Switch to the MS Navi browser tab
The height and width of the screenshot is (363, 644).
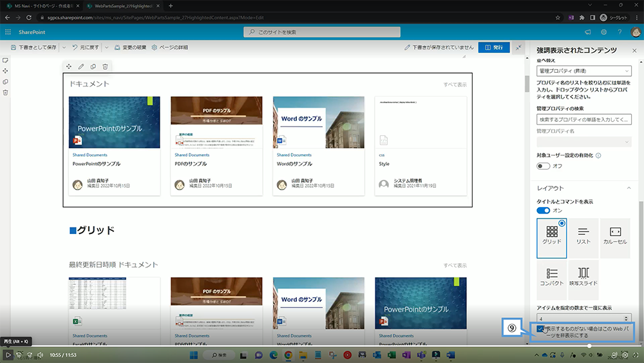(x=43, y=6)
